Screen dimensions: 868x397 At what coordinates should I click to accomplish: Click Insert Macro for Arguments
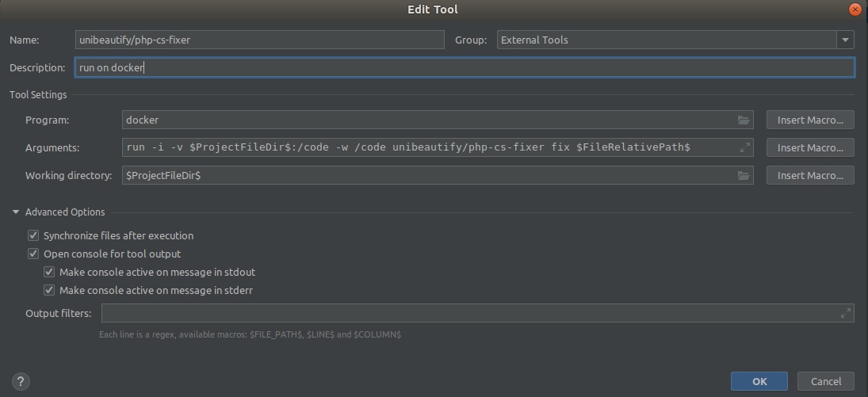click(x=809, y=148)
